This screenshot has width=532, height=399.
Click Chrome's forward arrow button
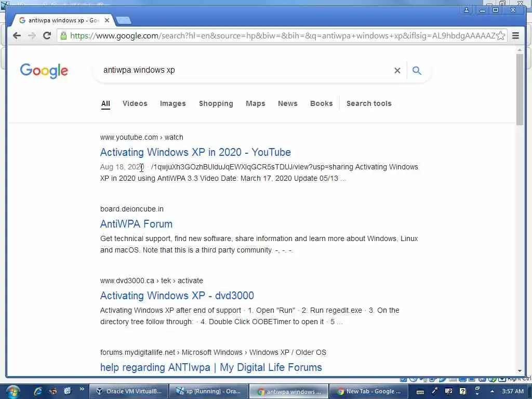coord(32,36)
